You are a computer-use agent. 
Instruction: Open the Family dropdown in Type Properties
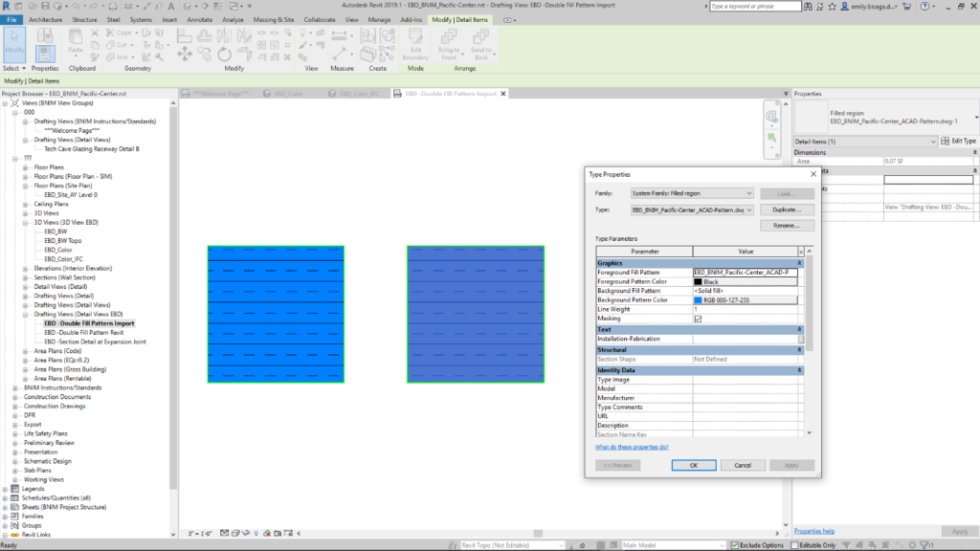(x=692, y=193)
